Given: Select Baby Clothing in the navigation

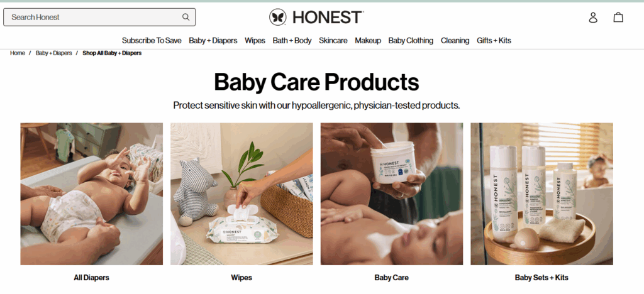Looking at the screenshot, I should click(411, 41).
